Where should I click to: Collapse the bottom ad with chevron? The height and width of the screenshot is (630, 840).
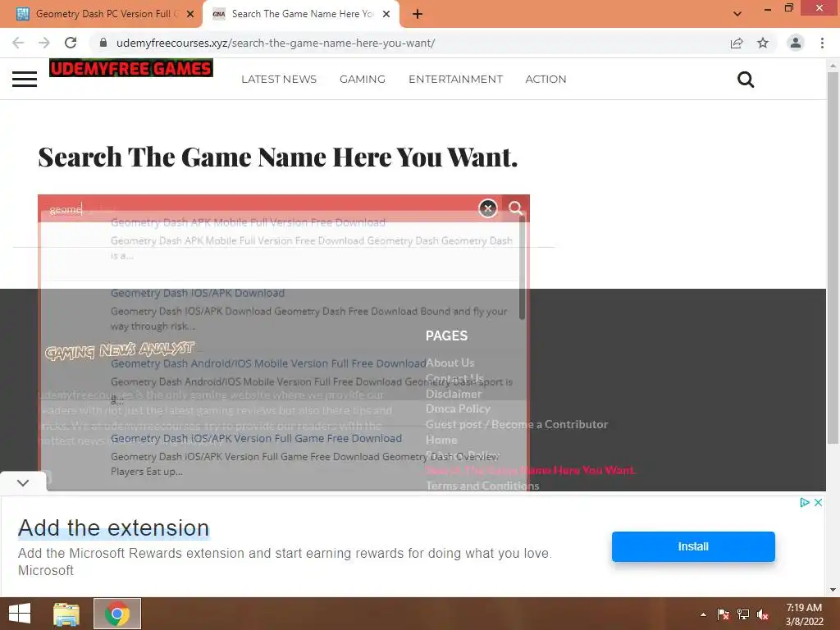23,482
